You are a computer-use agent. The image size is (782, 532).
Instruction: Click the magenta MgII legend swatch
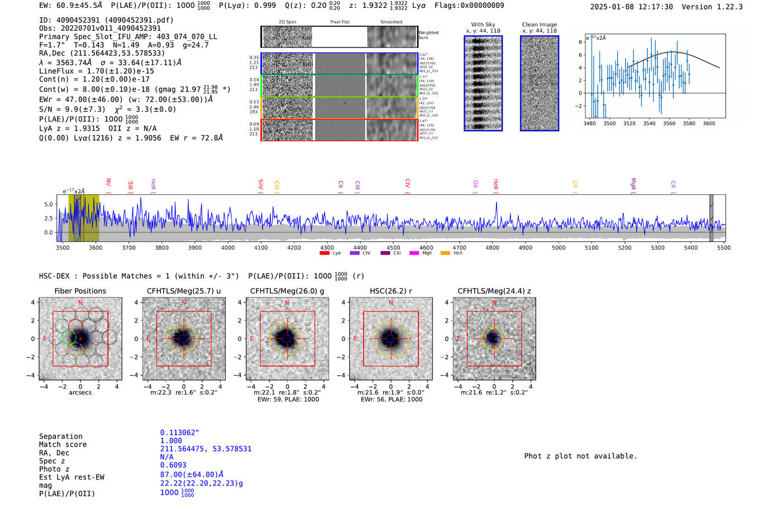click(414, 253)
